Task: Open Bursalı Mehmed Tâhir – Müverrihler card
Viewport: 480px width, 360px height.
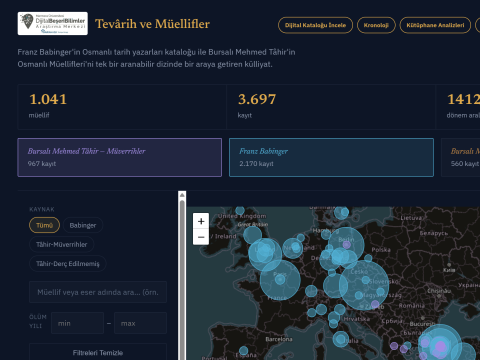Action: pyautogui.click(x=120, y=157)
